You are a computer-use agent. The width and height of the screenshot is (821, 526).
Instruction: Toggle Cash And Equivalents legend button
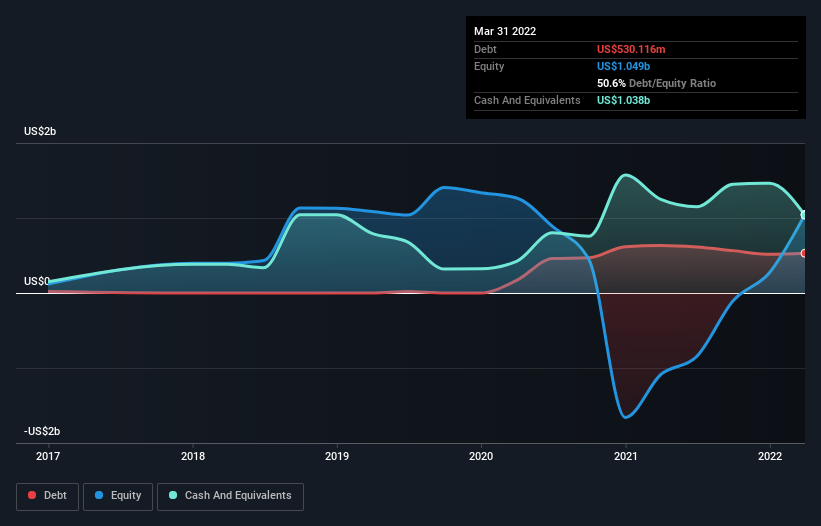230,496
